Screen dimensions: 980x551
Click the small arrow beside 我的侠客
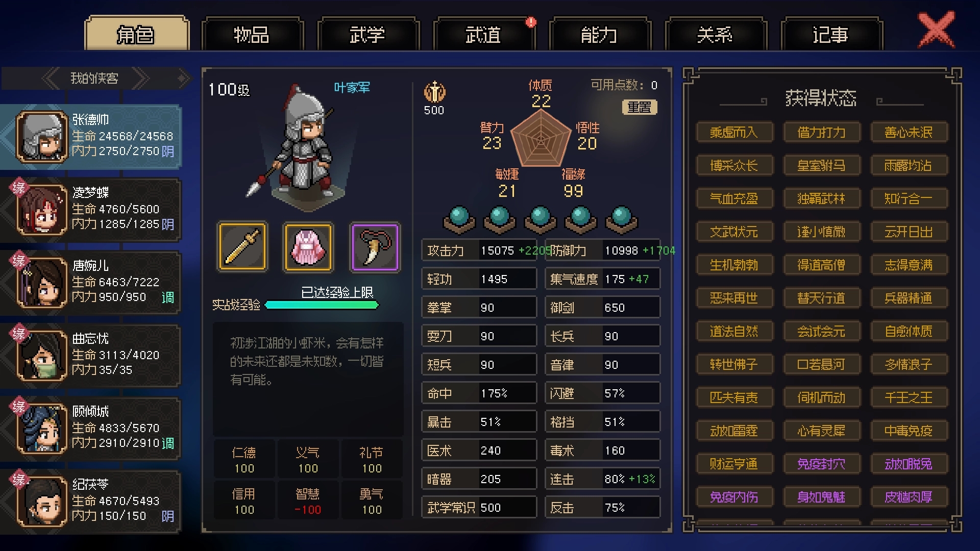tap(182, 78)
